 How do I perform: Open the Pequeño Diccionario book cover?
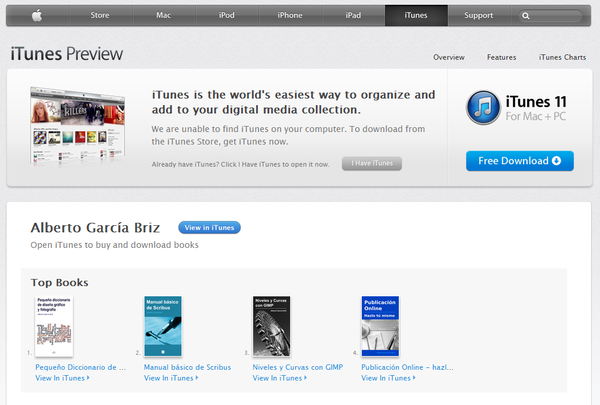coord(54,326)
